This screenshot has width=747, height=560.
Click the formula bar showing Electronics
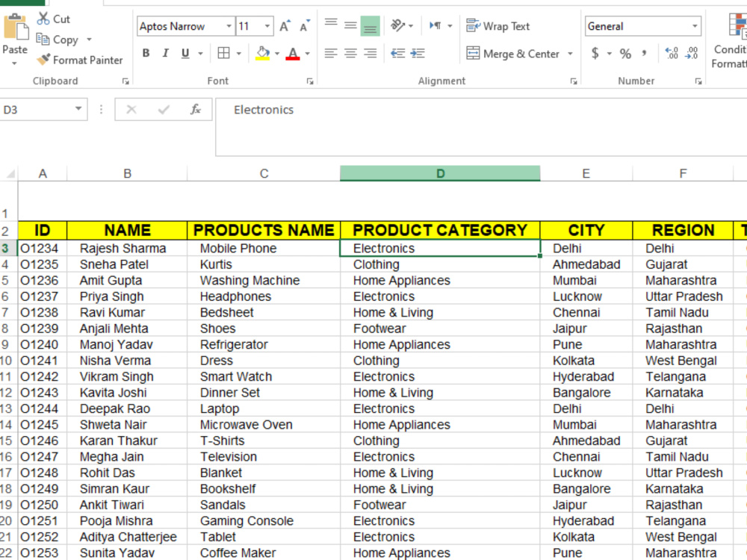pyautogui.click(x=481, y=127)
